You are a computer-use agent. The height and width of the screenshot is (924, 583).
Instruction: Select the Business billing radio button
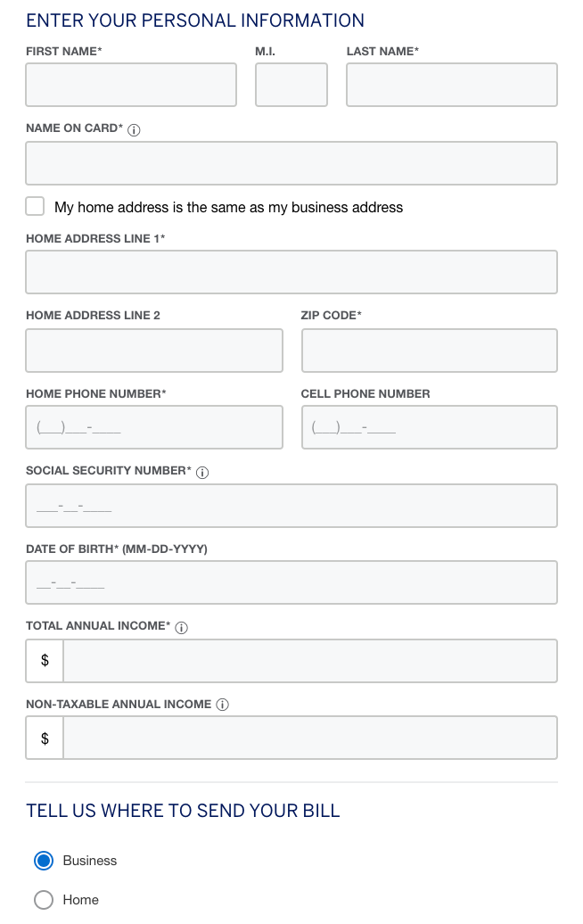click(42, 861)
